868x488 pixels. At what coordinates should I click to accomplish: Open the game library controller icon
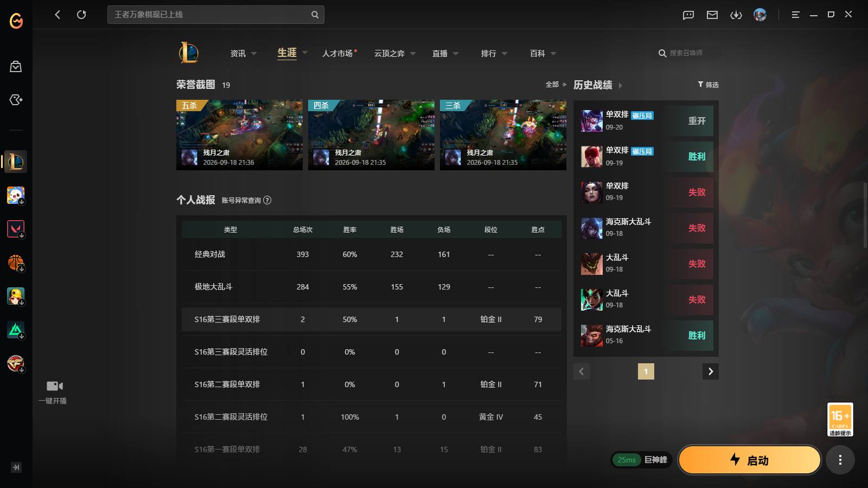pyautogui.click(x=16, y=100)
